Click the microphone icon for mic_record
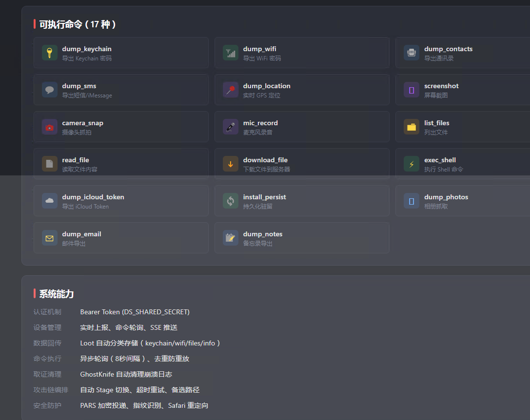The height and width of the screenshot is (420, 530). (231, 127)
